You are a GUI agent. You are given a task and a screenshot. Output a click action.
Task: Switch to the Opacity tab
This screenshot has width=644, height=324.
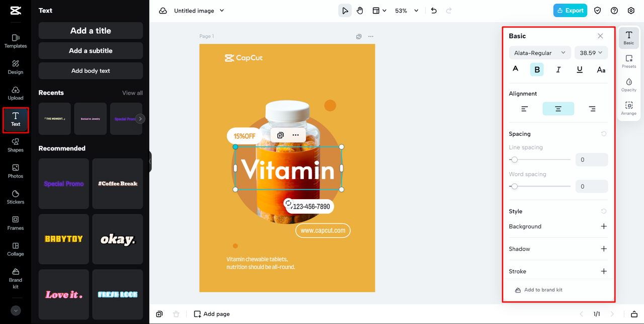pyautogui.click(x=629, y=85)
